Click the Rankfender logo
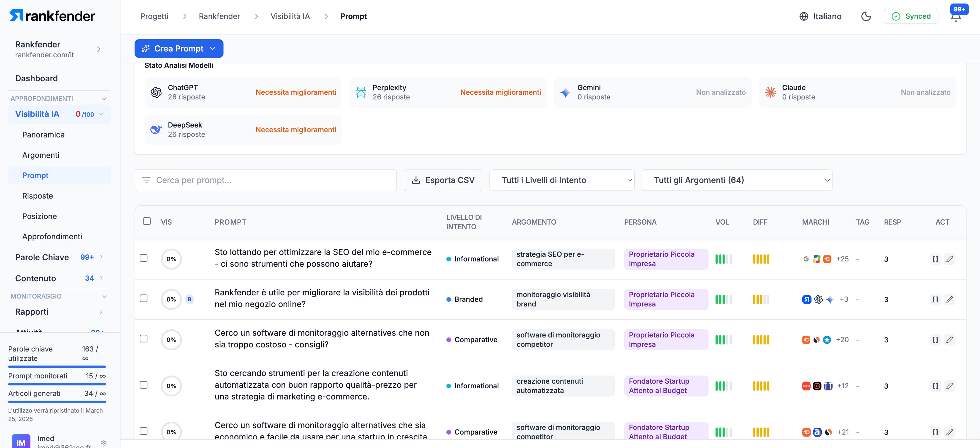 [52, 15]
